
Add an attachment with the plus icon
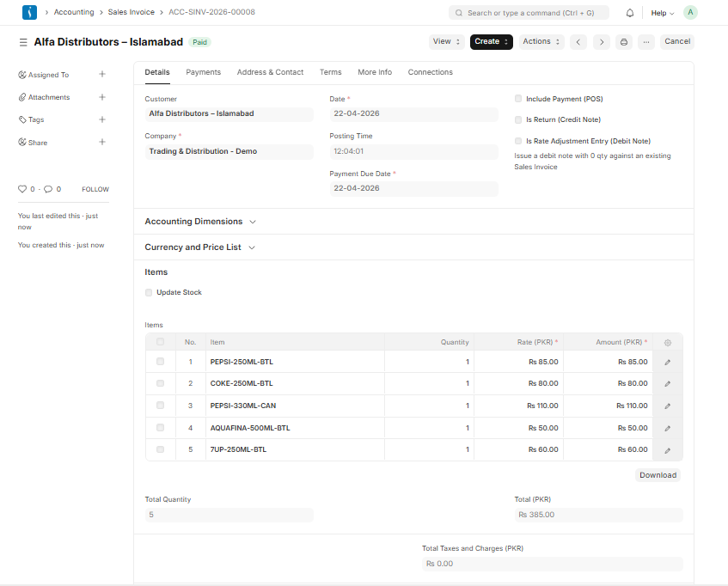point(102,97)
